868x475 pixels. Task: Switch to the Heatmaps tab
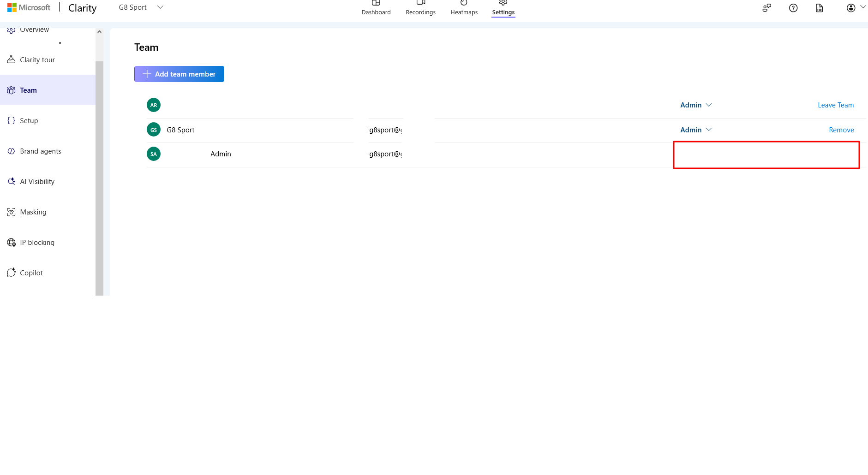click(x=464, y=8)
